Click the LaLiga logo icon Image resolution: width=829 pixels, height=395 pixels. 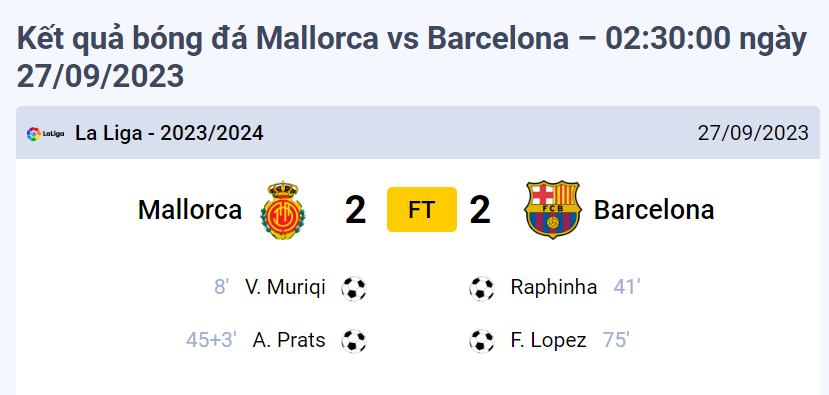45,134
